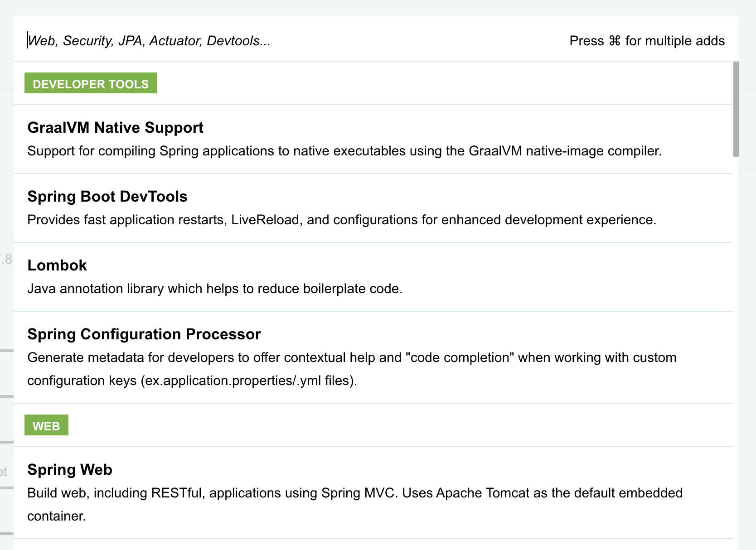This screenshot has width=756, height=550.
Task: Select the Spring Web dependency title
Action: point(70,470)
